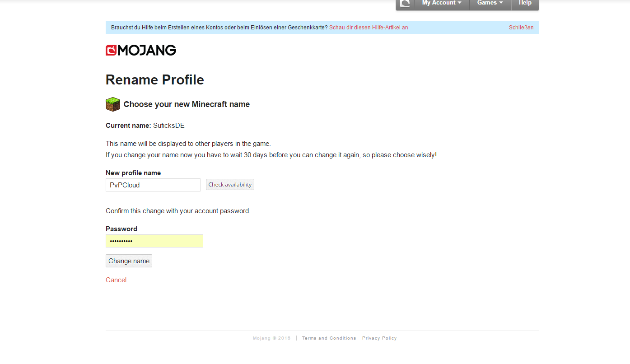Click the current name text SuficksDE
630x364 pixels.
[169, 126]
